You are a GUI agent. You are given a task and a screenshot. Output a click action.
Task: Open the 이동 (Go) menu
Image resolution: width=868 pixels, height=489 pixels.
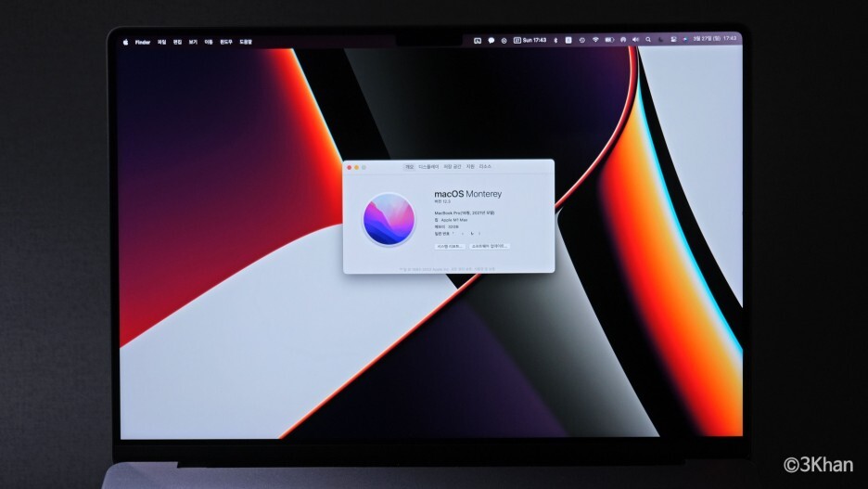pos(209,42)
